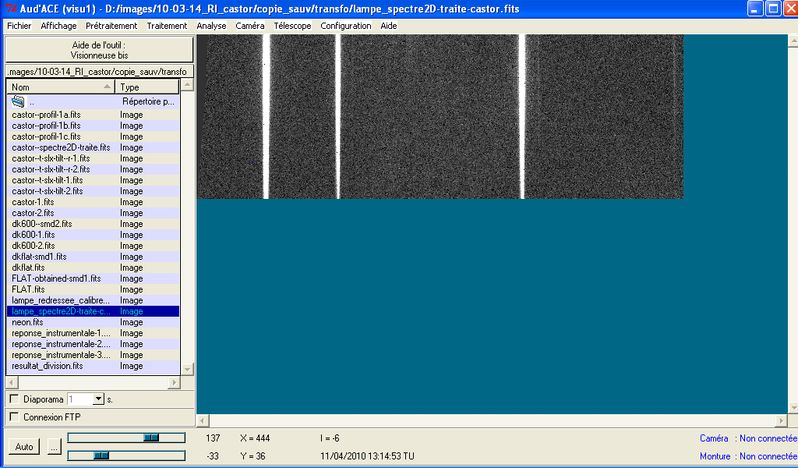The image size is (798, 468).
Task: Click image area horizontal scroll right arrow
Action: (781, 421)
